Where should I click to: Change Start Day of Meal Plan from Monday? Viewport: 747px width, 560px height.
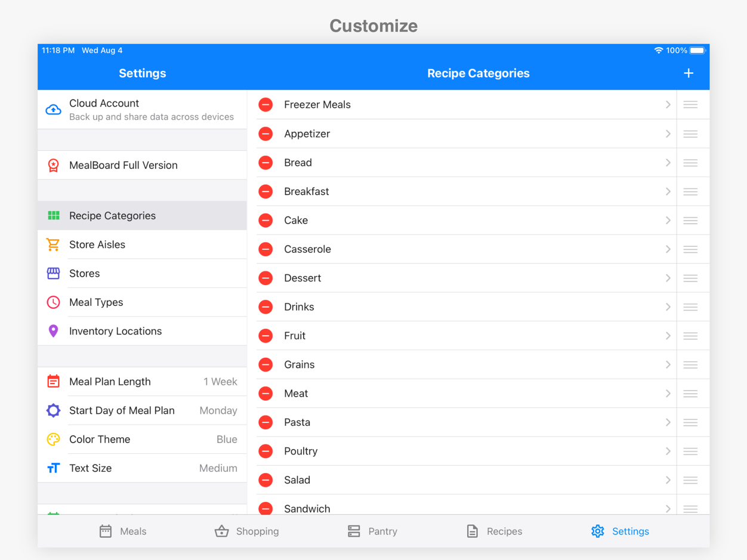coord(142,410)
